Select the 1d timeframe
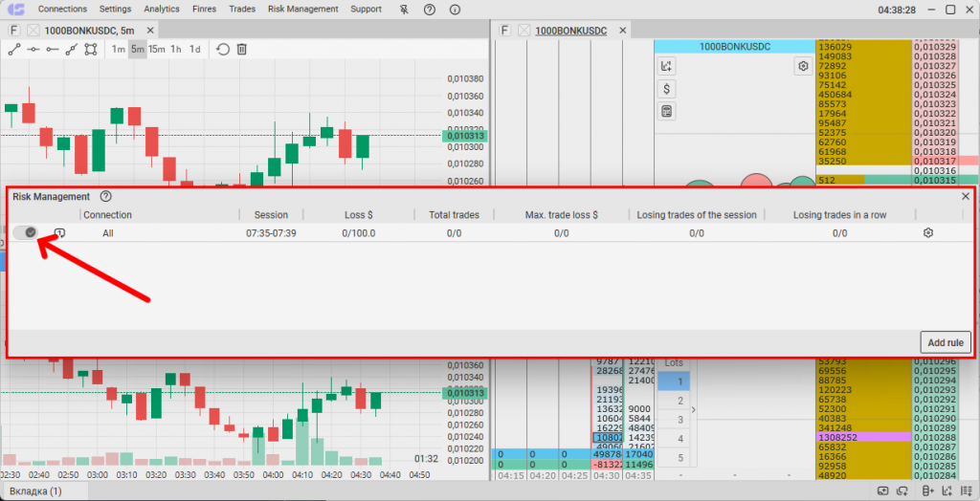The width and height of the screenshot is (980, 501). click(195, 50)
